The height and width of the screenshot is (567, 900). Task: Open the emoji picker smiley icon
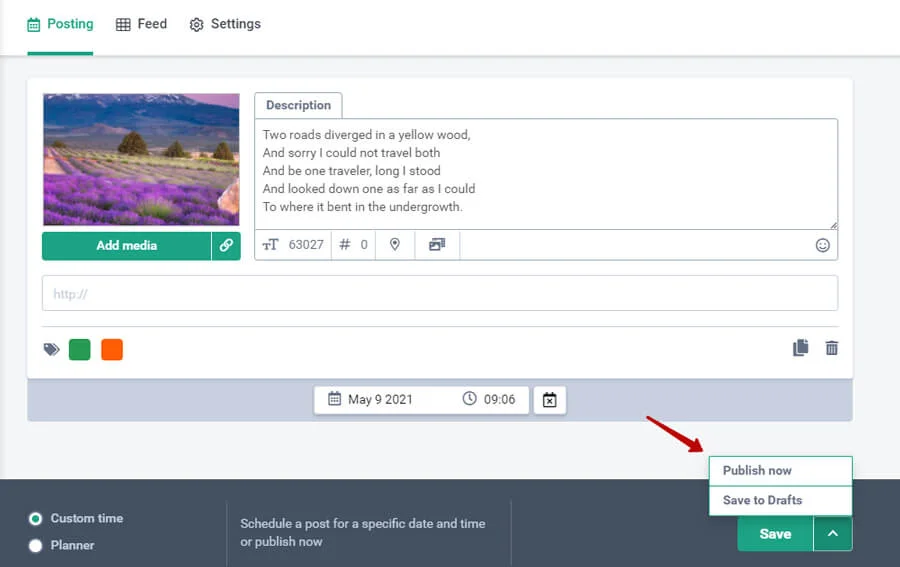point(822,245)
